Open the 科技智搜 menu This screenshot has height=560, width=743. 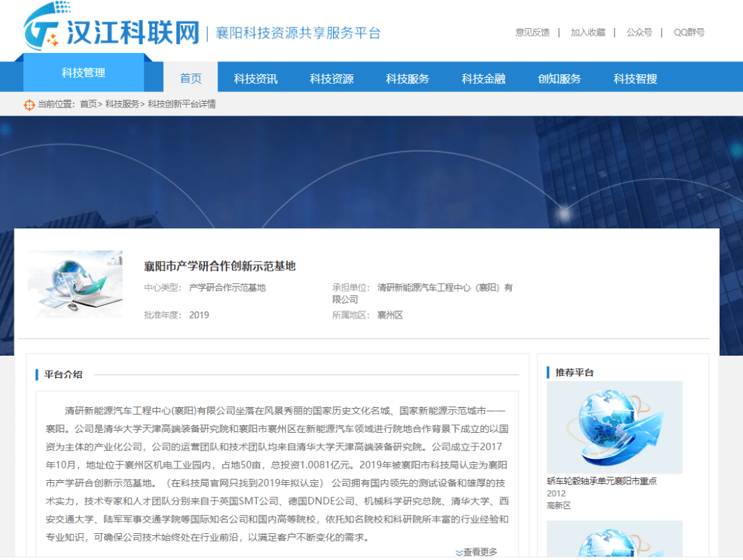pyautogui.click(x=636, y=78)
